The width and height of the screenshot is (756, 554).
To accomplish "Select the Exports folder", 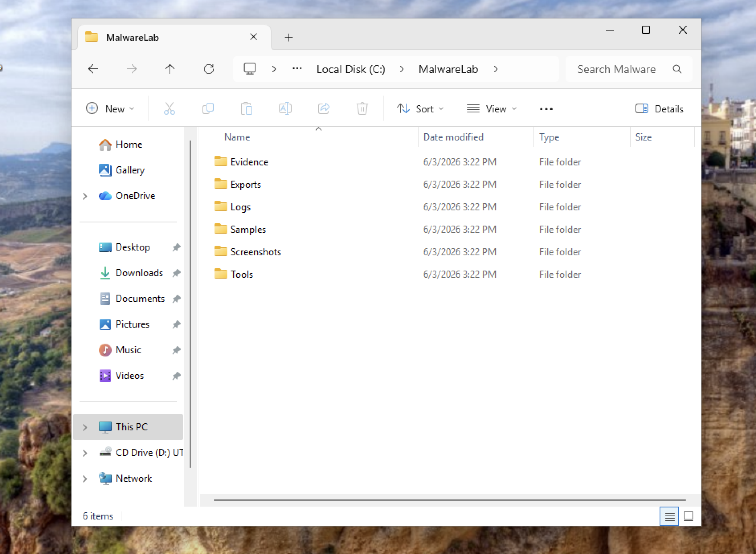I will (x=237, y=184).
